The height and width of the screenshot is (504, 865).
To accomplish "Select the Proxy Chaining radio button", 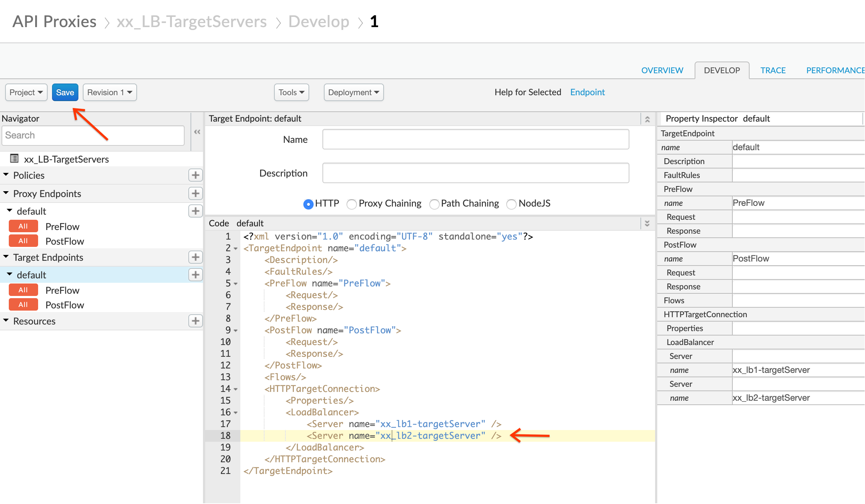I will [x=352, y=204].
